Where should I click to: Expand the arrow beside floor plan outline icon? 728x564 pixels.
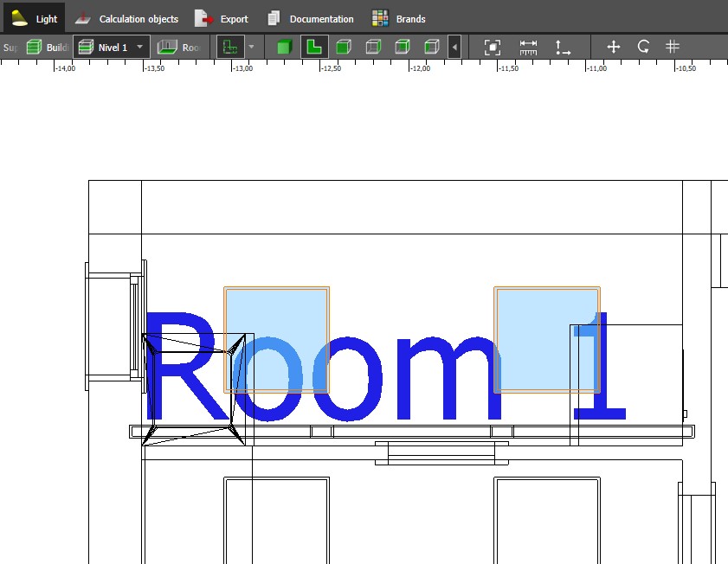click(x=251, y=48)
